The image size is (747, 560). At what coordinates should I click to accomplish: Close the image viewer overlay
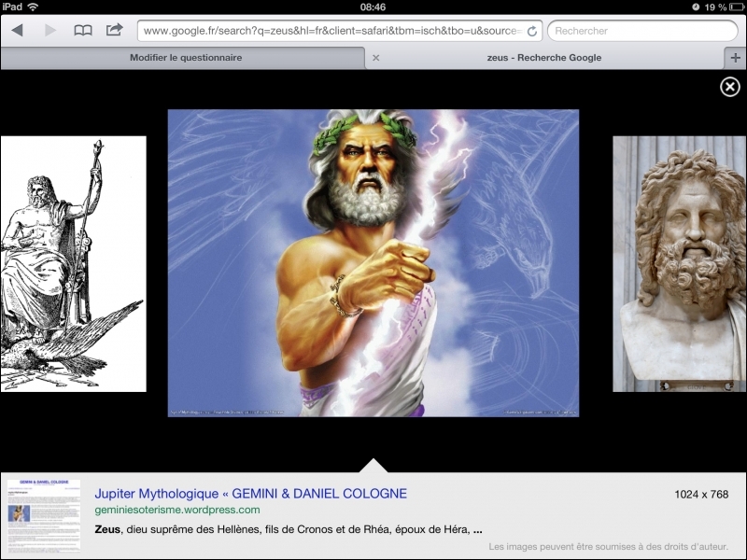point(730,87)
